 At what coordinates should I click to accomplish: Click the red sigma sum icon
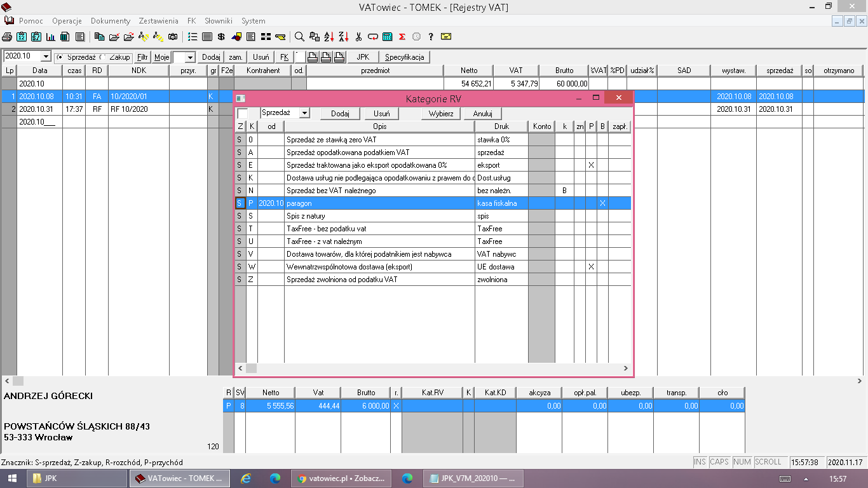402,37
